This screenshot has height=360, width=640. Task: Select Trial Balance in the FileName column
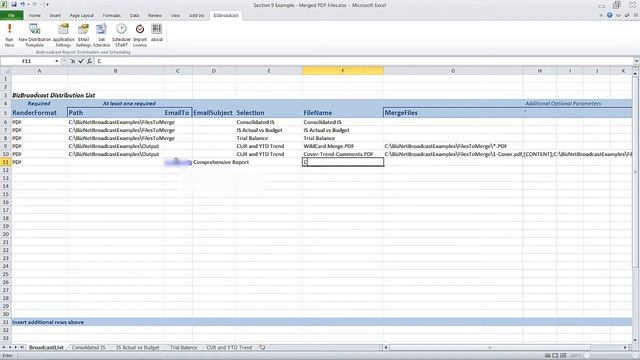343,138
